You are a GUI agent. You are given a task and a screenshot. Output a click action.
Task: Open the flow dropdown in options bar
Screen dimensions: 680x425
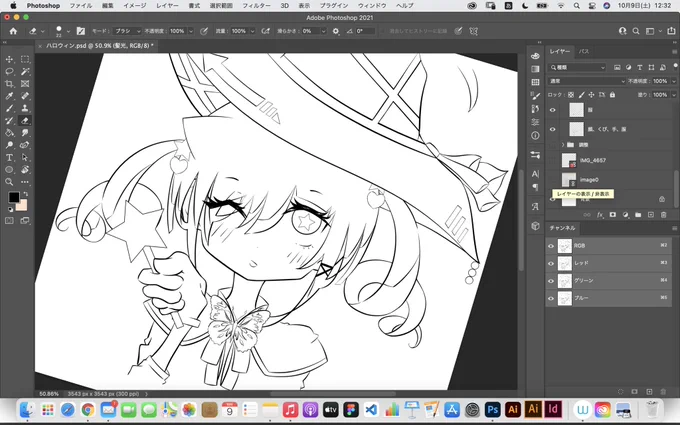pyautogui.click(x=252, y=31)
